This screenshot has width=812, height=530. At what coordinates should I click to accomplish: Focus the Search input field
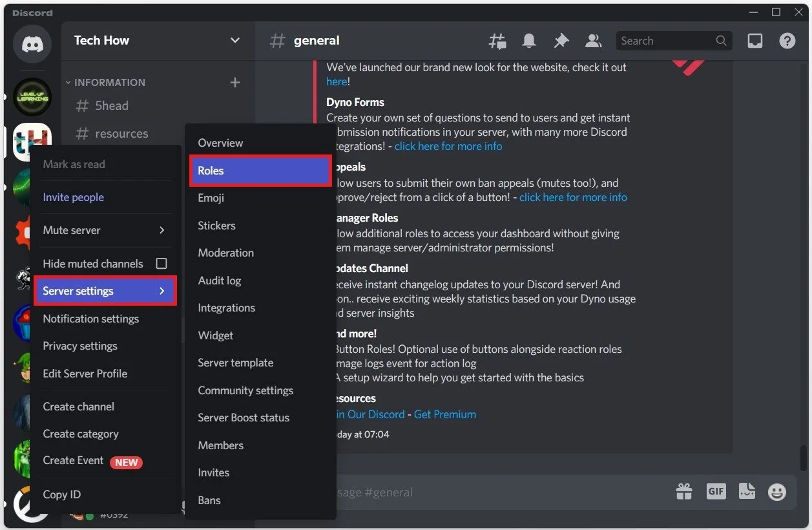(x=674, y=41)
